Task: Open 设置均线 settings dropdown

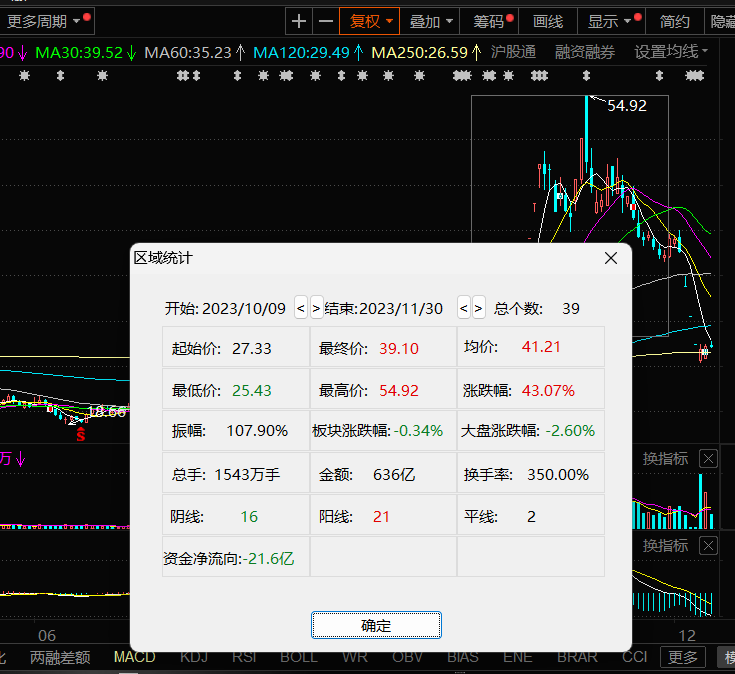Action: tap(671, 51)
